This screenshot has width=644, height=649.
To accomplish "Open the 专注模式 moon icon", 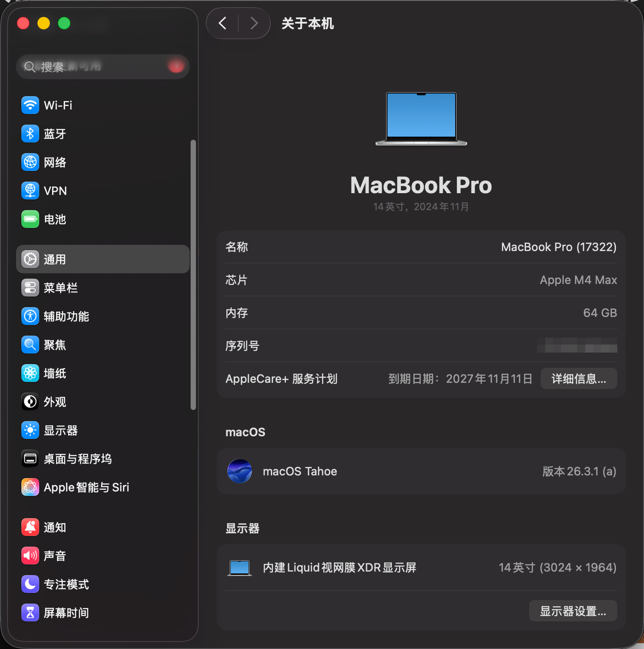I will [30, 584].
